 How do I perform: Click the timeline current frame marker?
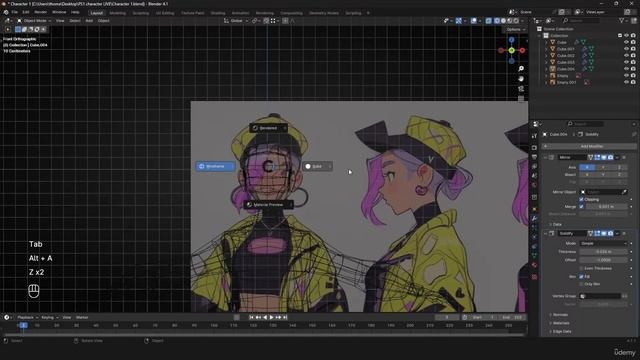[x=23, y=325]
